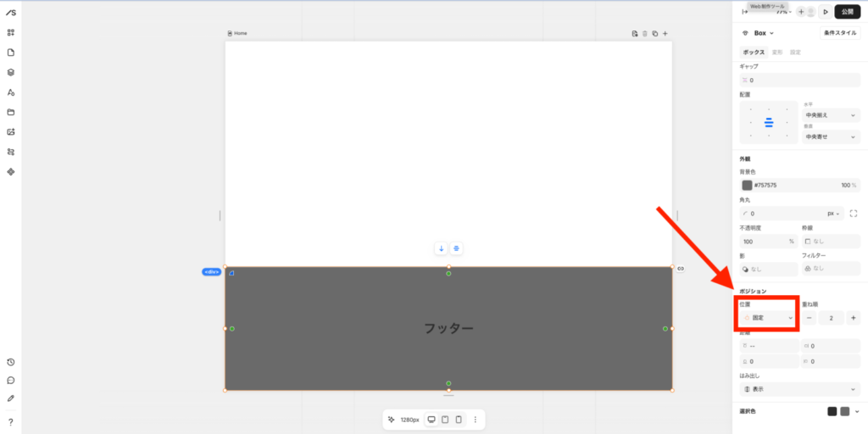Click the #757575 background color swatch
The image size is (868, 434).
(747, 185)
